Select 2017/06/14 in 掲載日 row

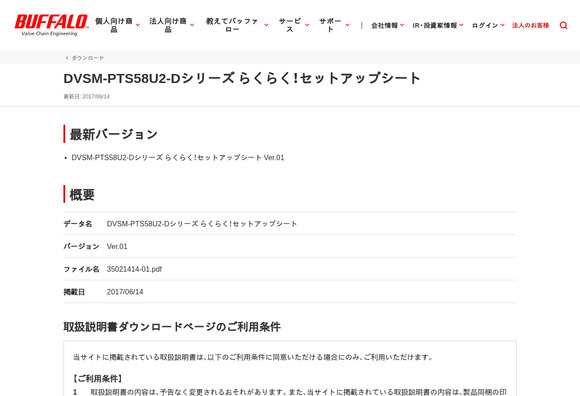[125, 292]
